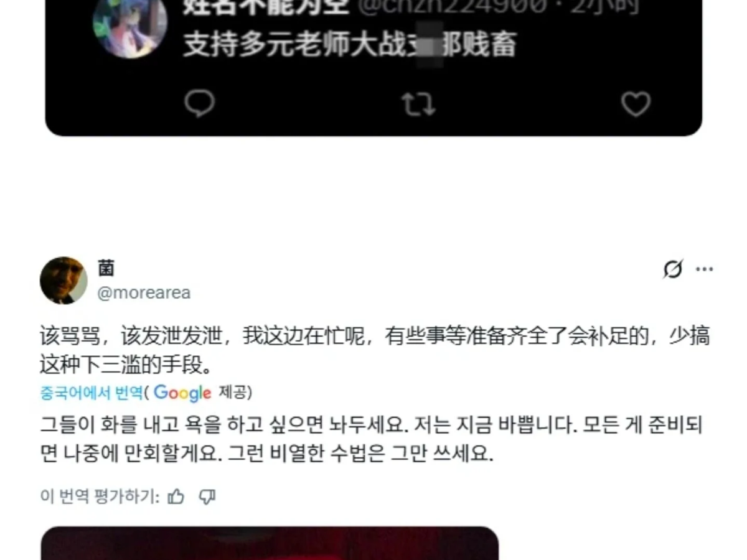Click the display name 菌
This screenshot has height=560, width=747.
click(106, 268)
